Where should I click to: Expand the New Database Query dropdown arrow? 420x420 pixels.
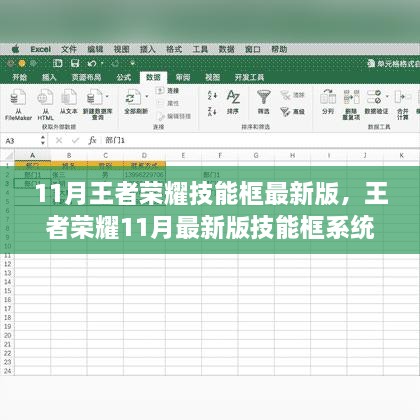coord(107,97)
